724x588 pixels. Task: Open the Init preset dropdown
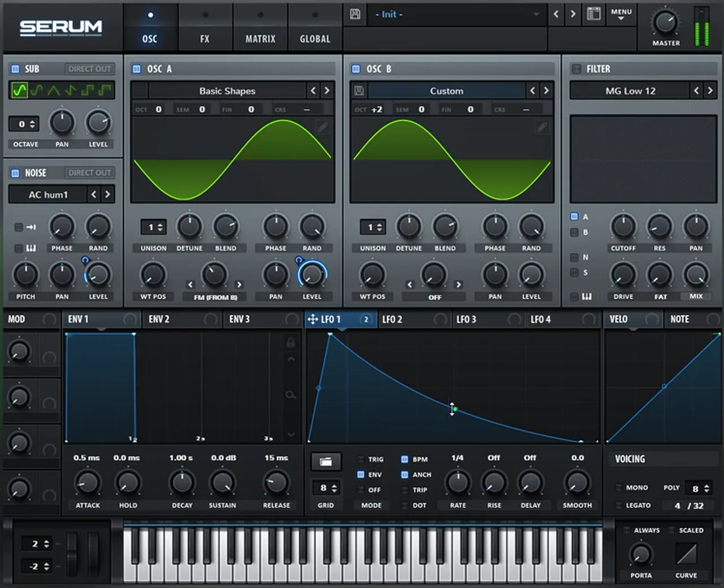tap(458, 14)
